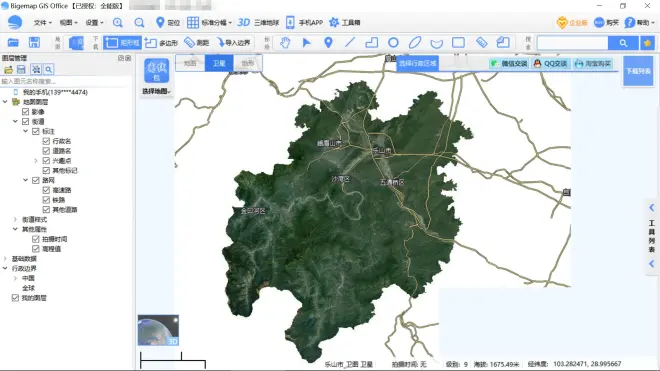Open the 设置 menu
The height and width of the screenshot is (371, 660).
pyautogui.click(x=94, y=22)
